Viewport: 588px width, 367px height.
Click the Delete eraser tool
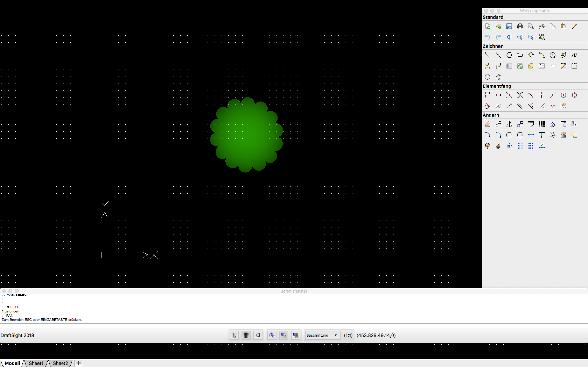click(487, 124)
